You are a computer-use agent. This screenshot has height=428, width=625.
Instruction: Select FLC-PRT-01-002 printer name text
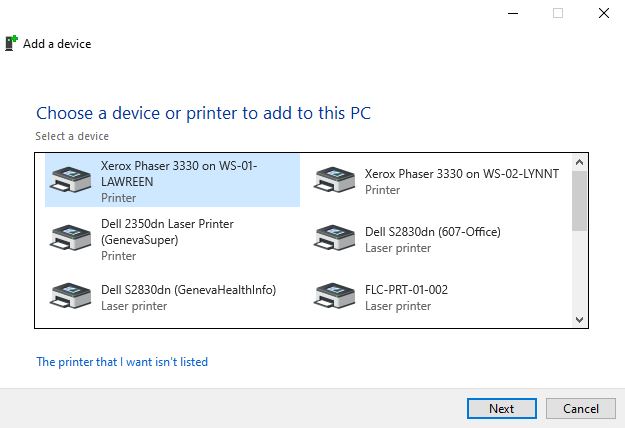(406, 290)
